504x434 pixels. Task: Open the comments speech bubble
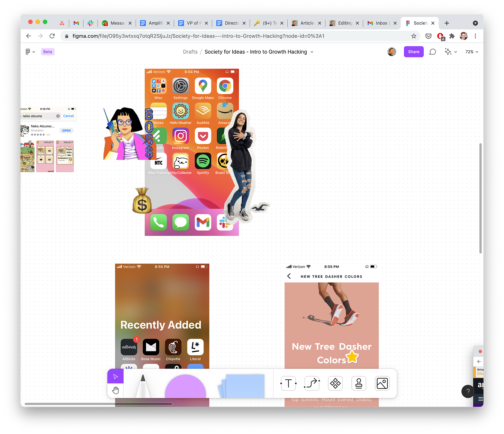pos(432,52)
